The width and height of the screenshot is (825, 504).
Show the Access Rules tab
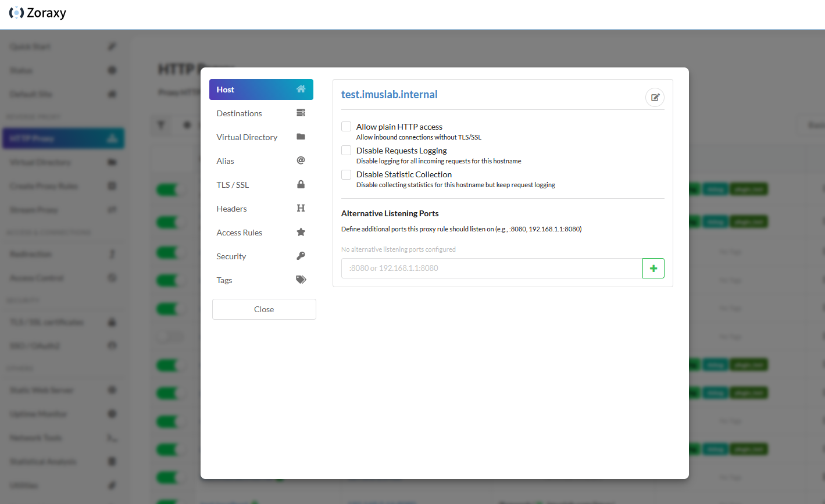tap(261, 233)
